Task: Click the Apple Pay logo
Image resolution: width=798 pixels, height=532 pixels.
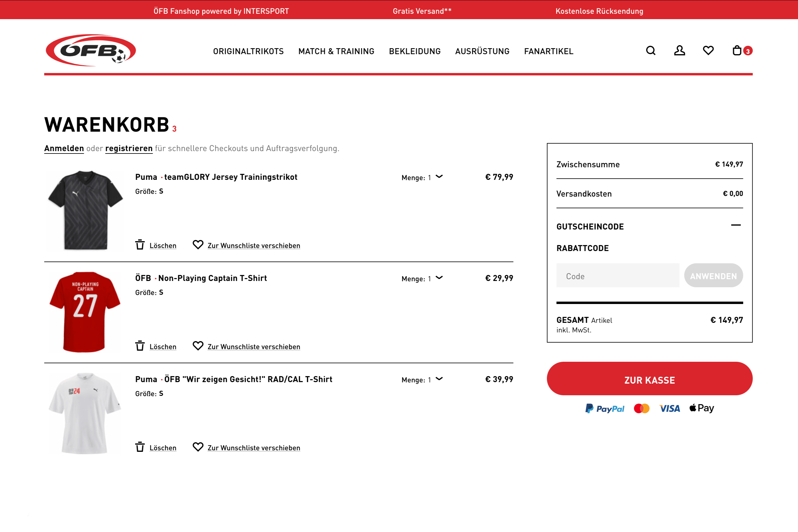Action: [x=702, y=408]
